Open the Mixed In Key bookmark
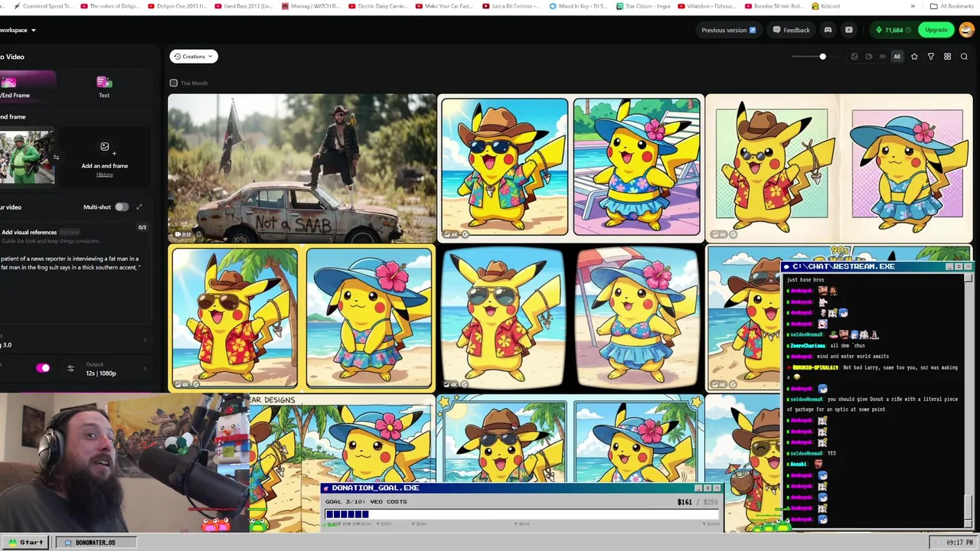 578,6
